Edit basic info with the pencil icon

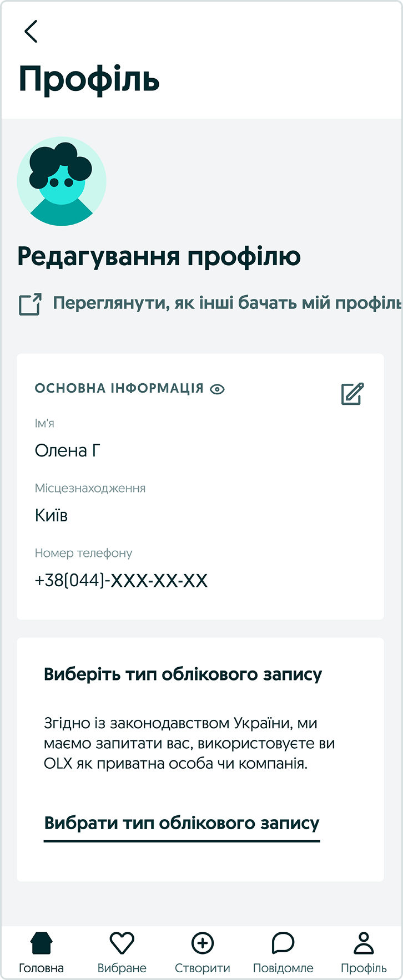point(352,394)
